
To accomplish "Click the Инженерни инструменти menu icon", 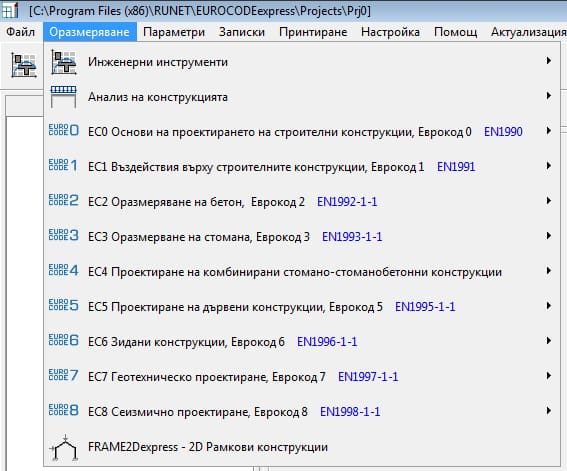I will click(64, 62).
